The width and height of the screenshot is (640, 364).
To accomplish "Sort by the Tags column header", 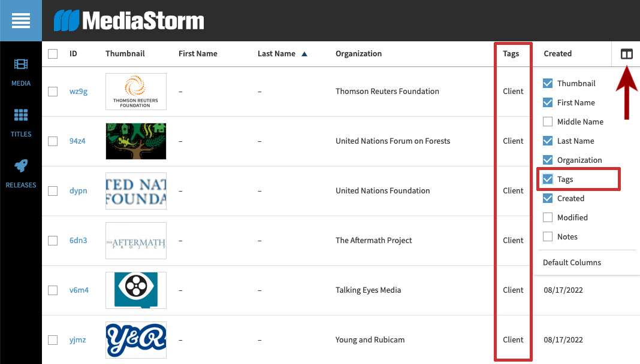I will 511,54.
